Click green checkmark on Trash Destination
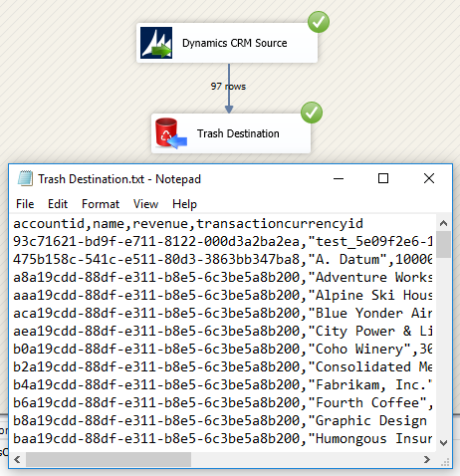460x476 pixels. pyautogui.click(x=312, y=113)
